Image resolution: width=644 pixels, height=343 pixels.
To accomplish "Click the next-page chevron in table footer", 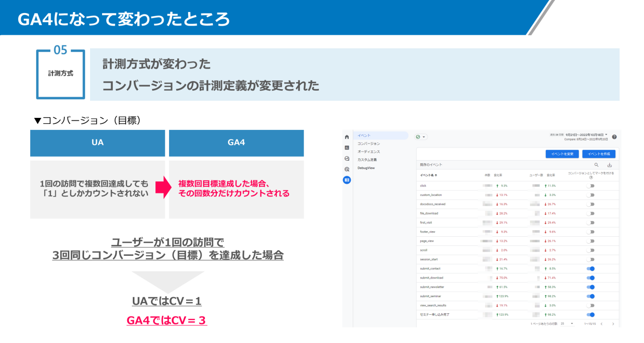I will pyautogui.click(x=614, y=323).
